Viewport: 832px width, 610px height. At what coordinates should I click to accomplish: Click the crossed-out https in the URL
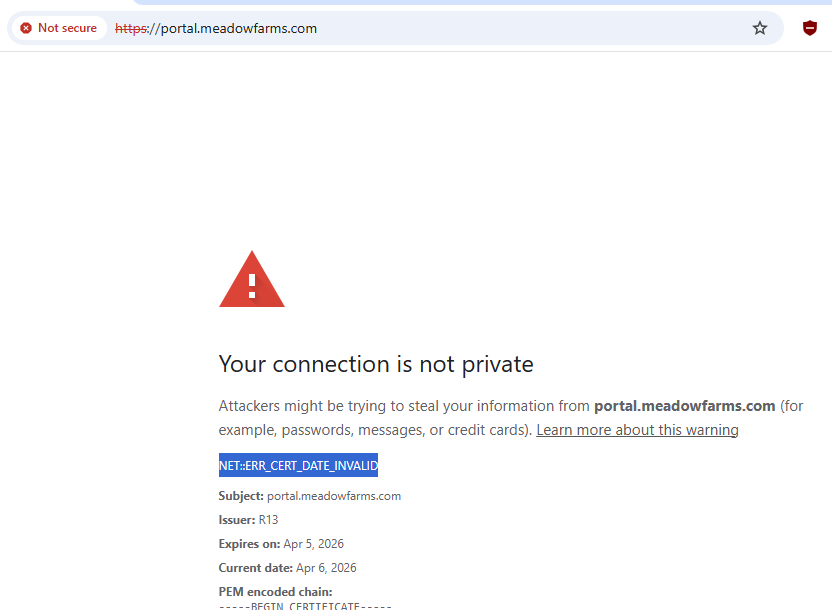[130, 28]
